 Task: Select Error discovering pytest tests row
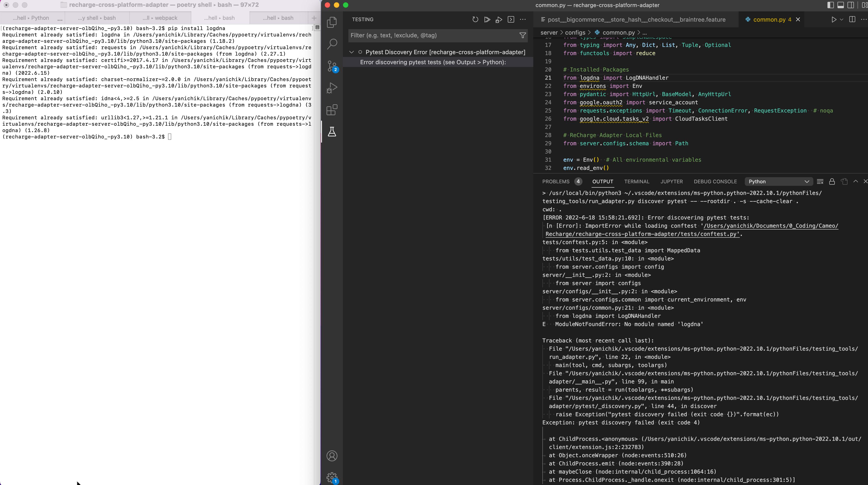[438, 62]
